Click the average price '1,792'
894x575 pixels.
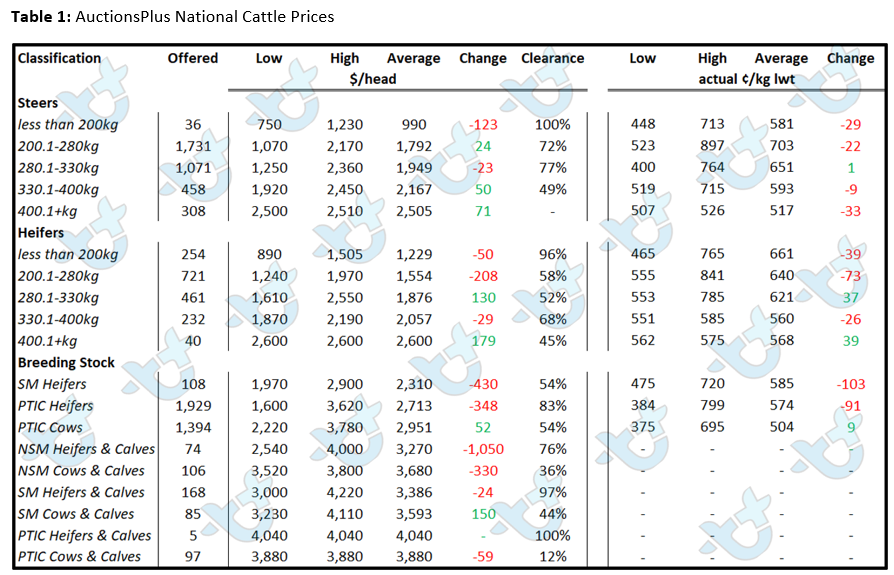(414, 146)
